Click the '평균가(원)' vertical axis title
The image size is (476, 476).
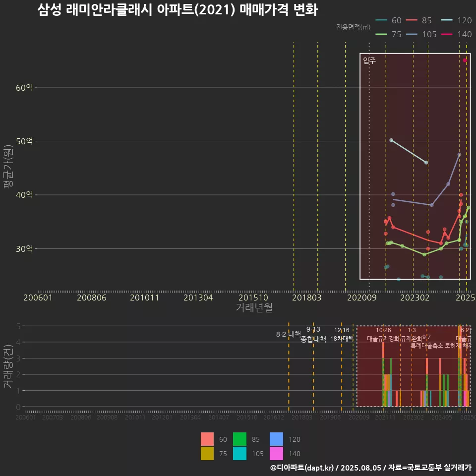8,167
